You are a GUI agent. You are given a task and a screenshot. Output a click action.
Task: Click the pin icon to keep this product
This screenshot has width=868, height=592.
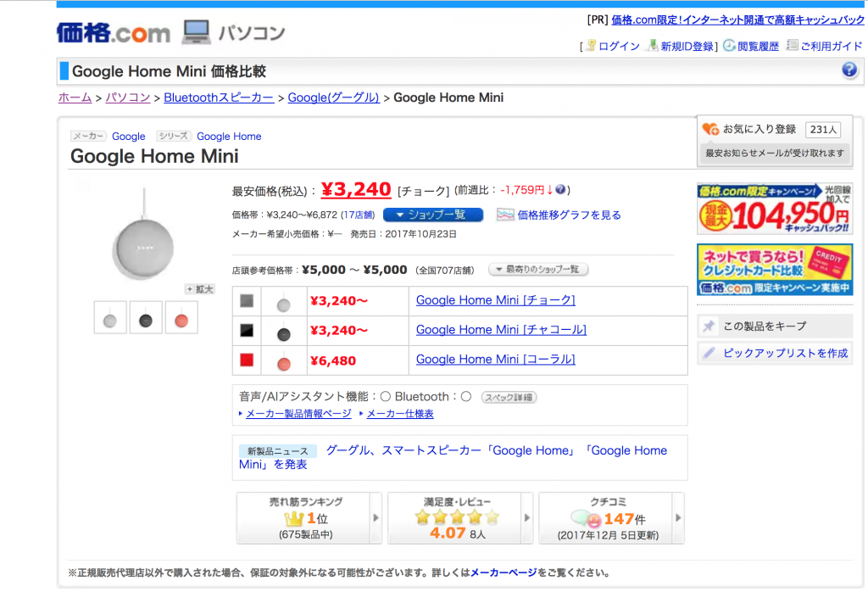(x=709, y=326)
